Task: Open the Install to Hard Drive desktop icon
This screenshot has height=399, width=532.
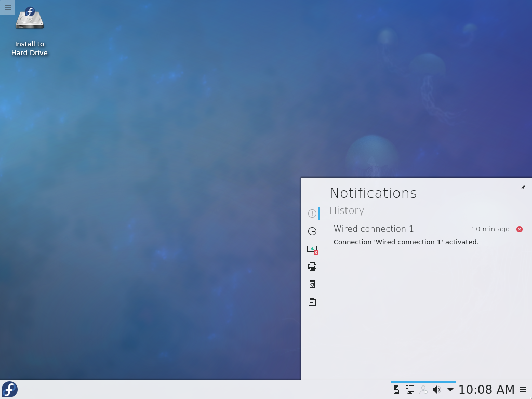Action: point(30,31)
